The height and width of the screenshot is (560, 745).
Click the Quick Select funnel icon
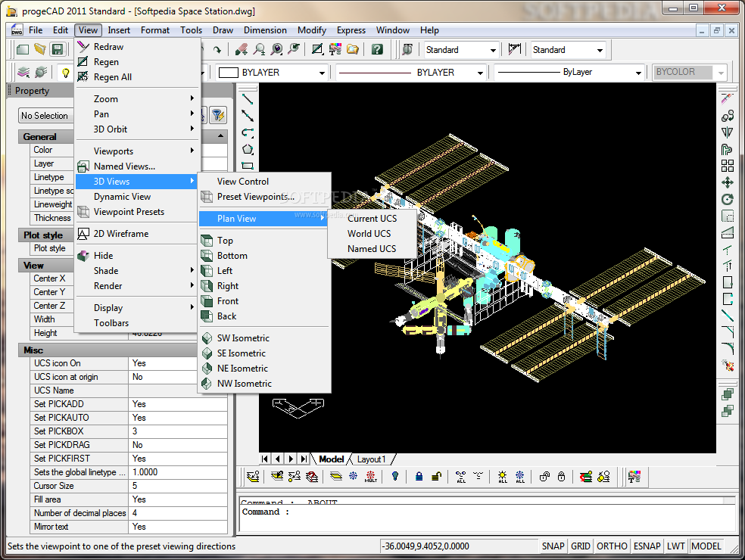coord(217,115)
